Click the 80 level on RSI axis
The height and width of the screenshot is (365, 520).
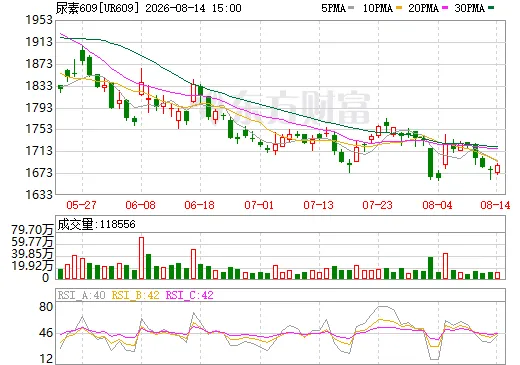(x=46, y=307)
